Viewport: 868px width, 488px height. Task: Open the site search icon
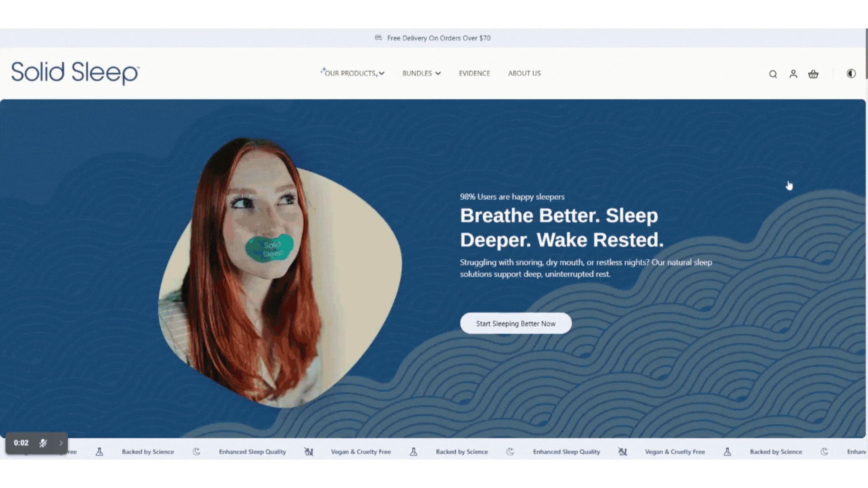tap(773, 74)
